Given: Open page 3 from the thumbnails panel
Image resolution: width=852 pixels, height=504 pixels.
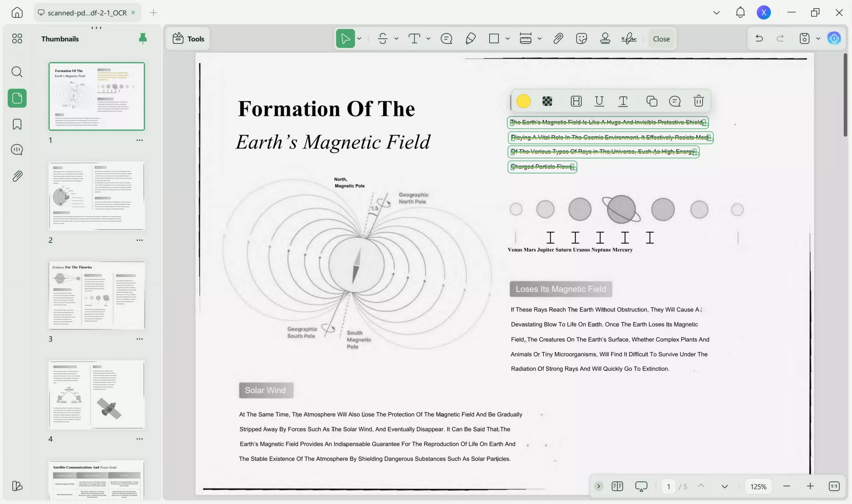Looking at the screenshot, I should tap(97, 295).
